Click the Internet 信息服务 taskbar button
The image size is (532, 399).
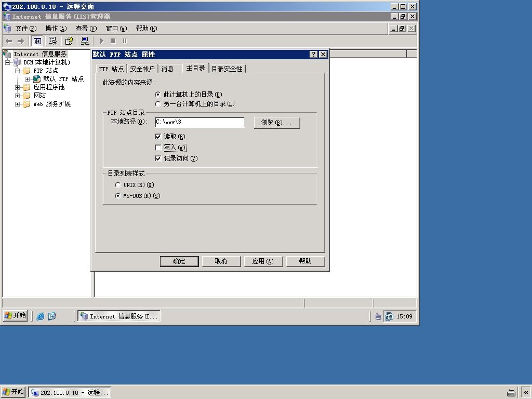pos(119,316)
